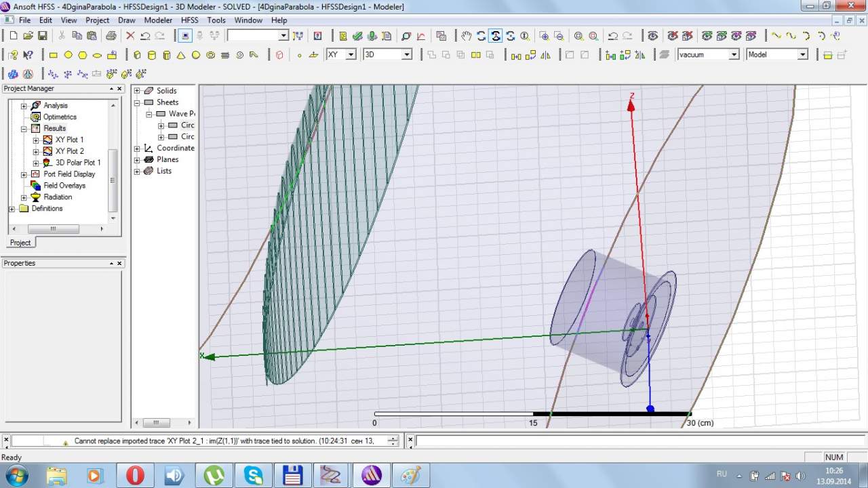Click the Print icon in toolbar

pyautogui.click(x=111, y=36)
